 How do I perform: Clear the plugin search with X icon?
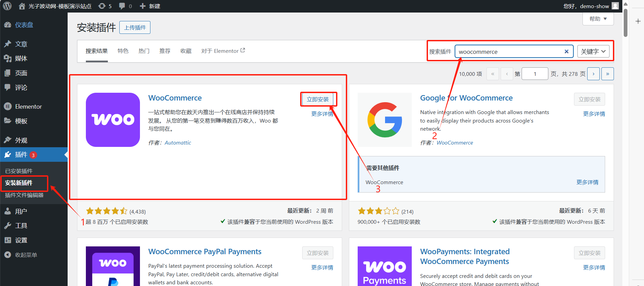pos(567,51)
